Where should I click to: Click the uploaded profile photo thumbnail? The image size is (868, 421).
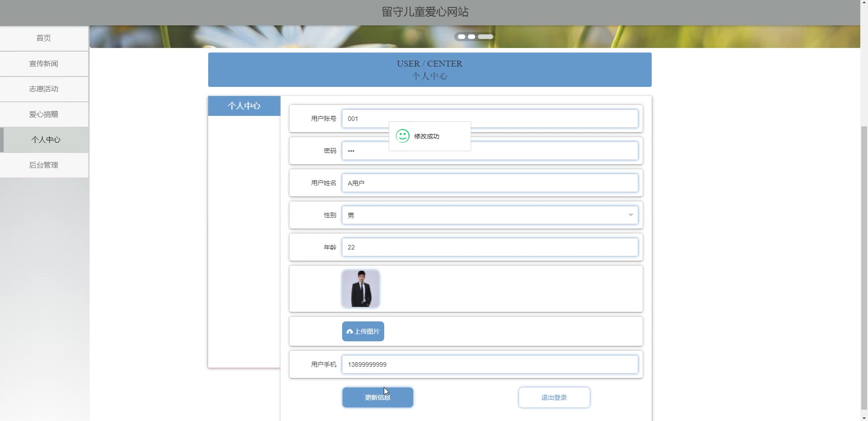coord(361,289)
